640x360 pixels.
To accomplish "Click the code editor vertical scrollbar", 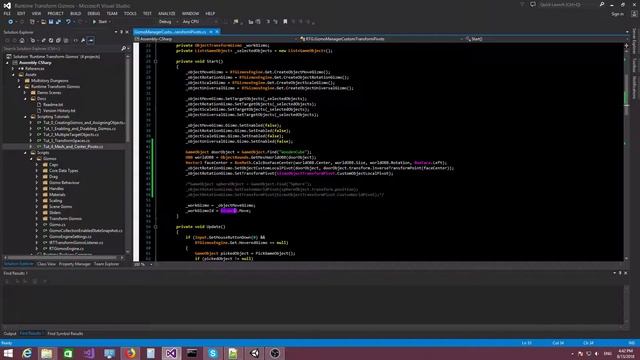I will 626,151.
